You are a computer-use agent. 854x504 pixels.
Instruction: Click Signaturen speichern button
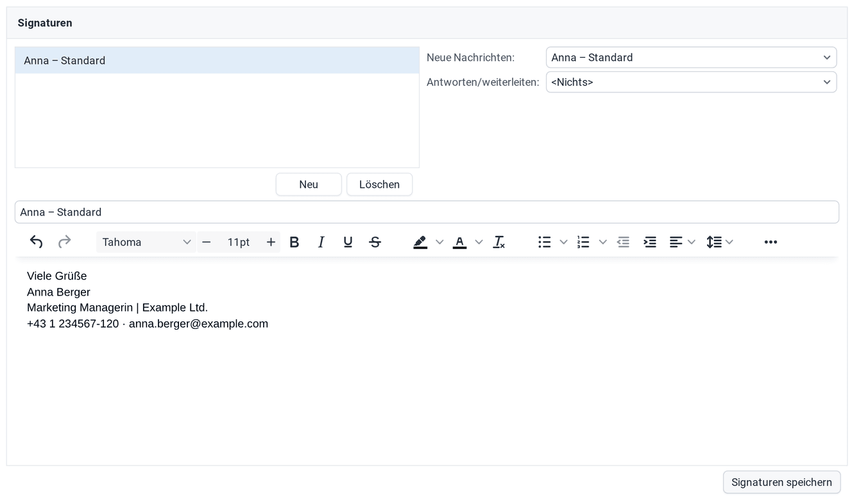781,482
